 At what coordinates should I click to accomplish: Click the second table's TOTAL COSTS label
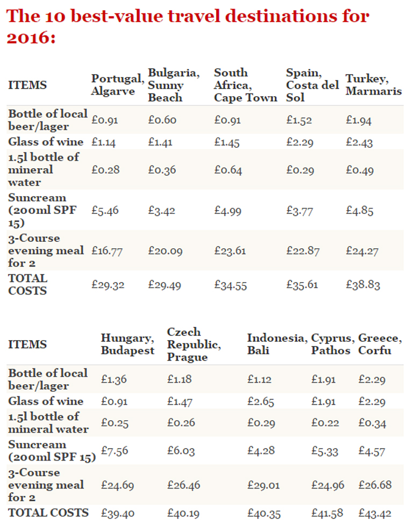point(48,513)
